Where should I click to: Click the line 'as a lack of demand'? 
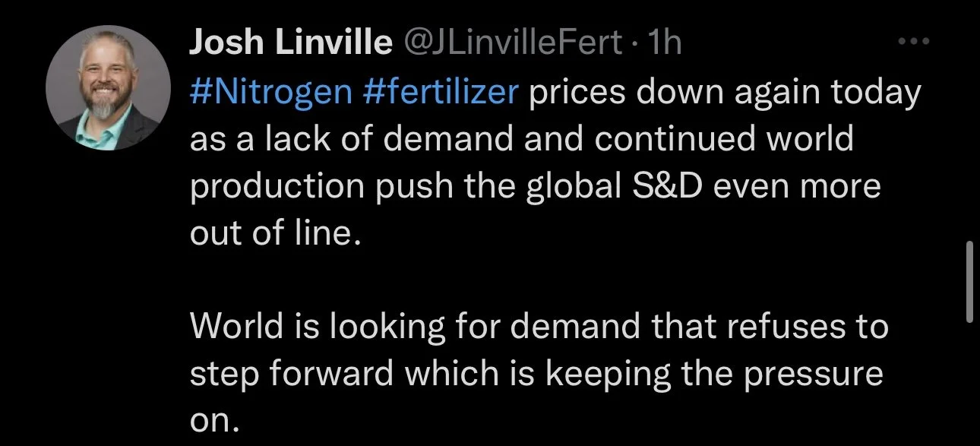(327, 141)
